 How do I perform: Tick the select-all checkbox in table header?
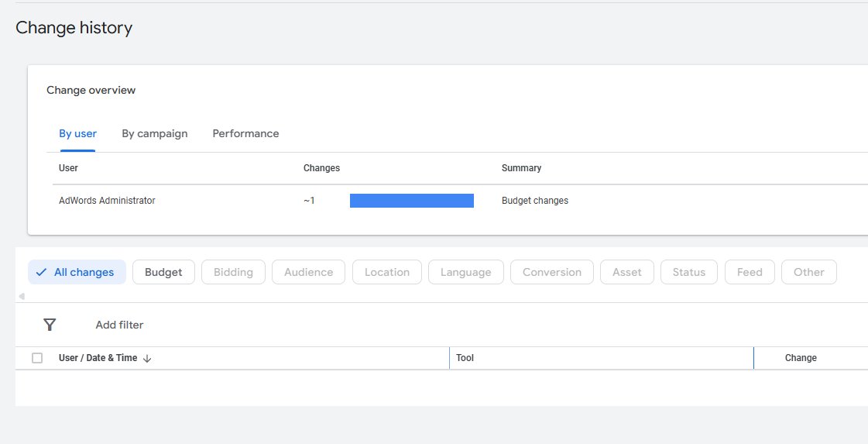(37, 358)
